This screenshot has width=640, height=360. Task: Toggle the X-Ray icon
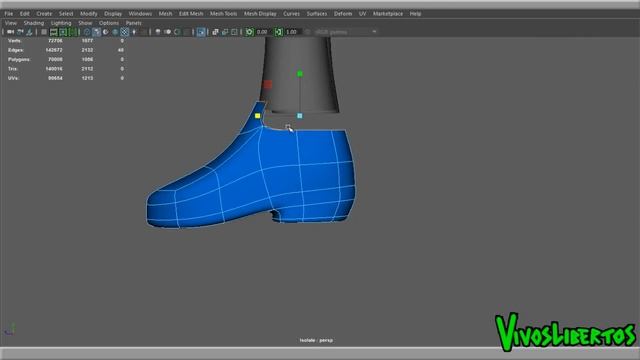pos(216,32)
